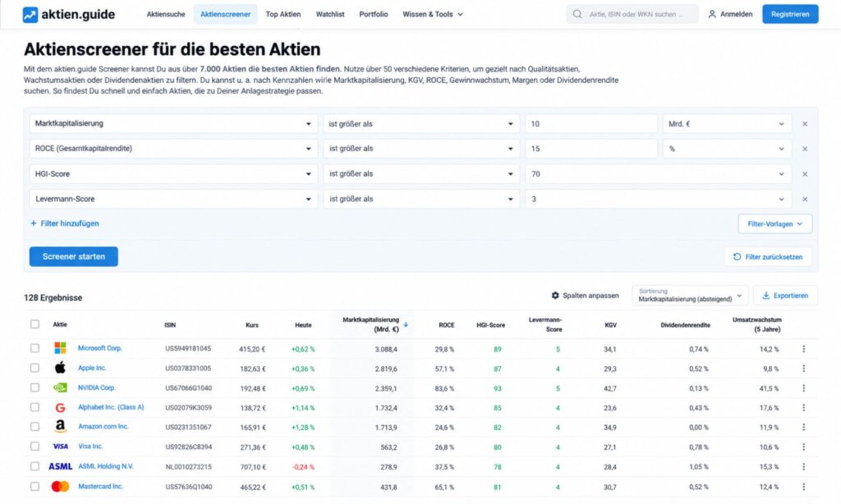Click the Marktkapitalisierung column sort arrow

[406, 324]
